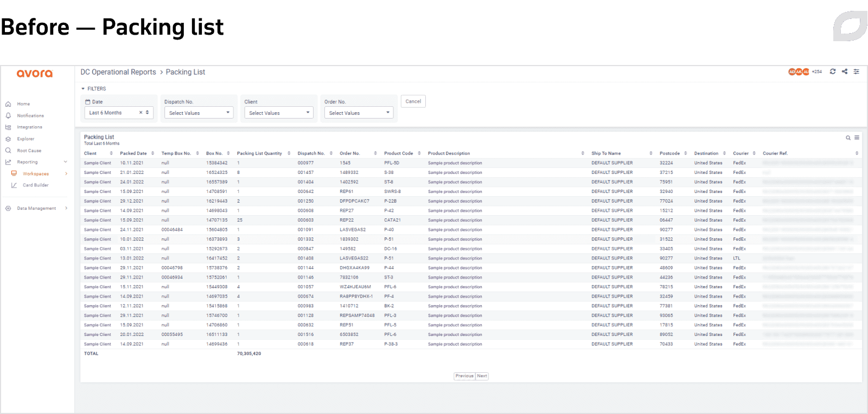Select Root Cause menu item
This screenshot has height=414, width=868.
coord(29,151)
